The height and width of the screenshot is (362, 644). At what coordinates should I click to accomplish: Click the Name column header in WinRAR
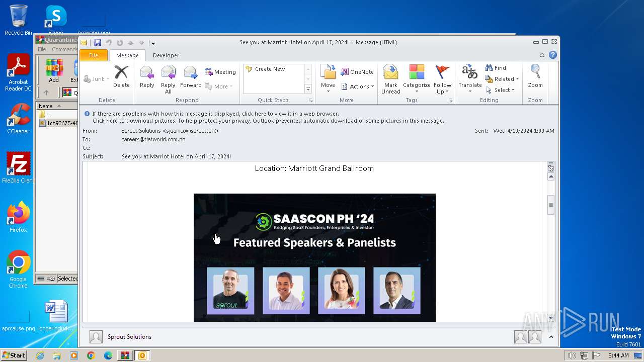coord(57,106)
